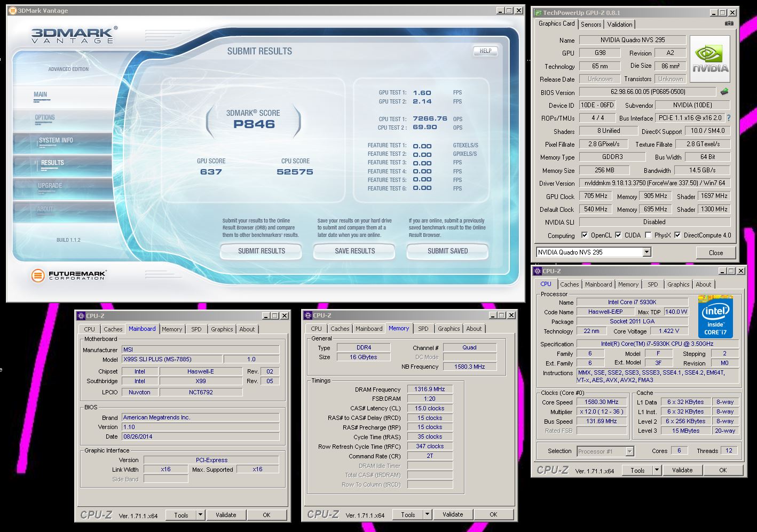Switch to the Sensors tab in GPU-Z
757x532 pixels.
[x=591, y=25]
